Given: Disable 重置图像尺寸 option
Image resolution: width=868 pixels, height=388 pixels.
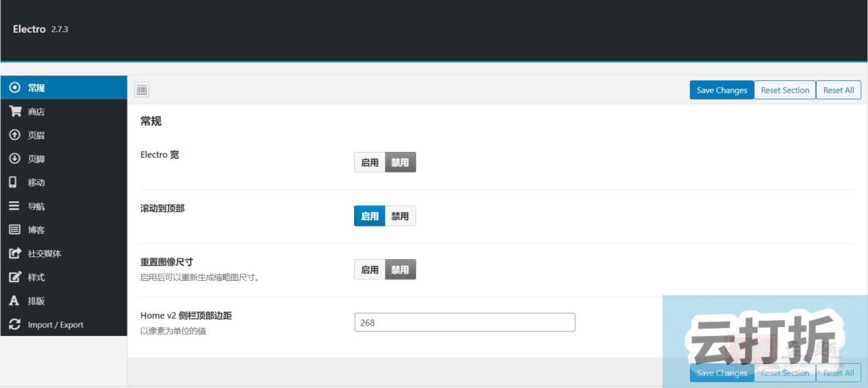Looking at the screenshot, I should (x=400, y=270).
